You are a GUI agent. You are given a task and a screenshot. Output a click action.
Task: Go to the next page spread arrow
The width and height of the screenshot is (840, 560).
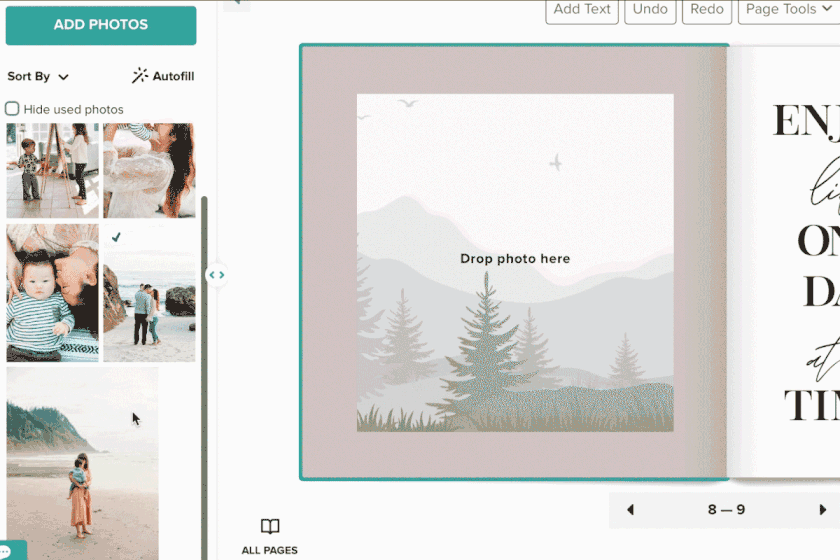coord(823,510)
